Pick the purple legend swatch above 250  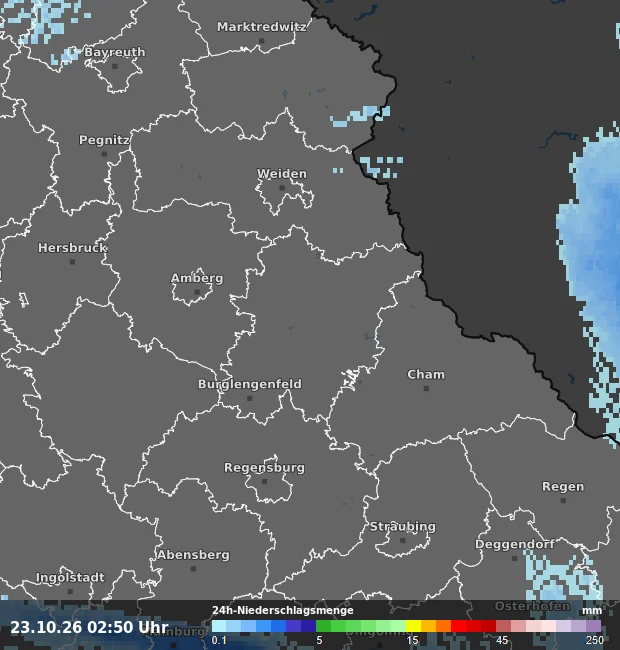tap(593, 626)
